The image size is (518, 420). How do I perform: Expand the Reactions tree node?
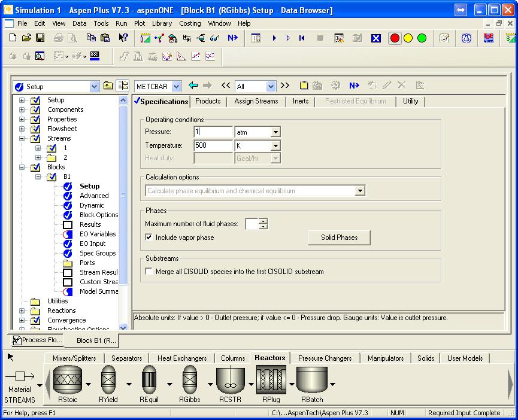pyautogui.click(x=22, y=311)
